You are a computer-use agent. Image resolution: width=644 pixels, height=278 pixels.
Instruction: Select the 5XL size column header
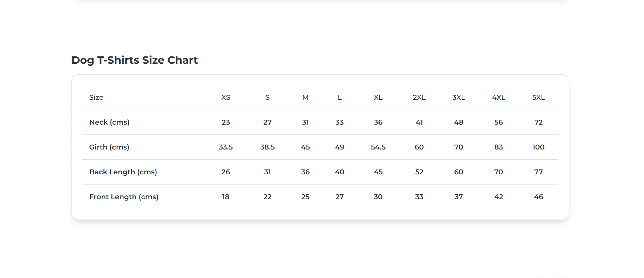pyautogui.click(x=538, y=97)
